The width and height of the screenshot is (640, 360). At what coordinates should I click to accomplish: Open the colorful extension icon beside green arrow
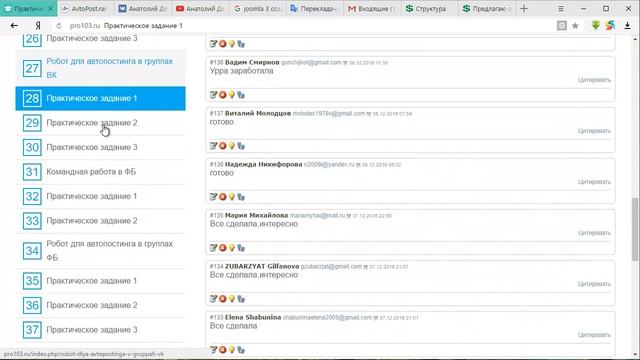tap(610, 25)
